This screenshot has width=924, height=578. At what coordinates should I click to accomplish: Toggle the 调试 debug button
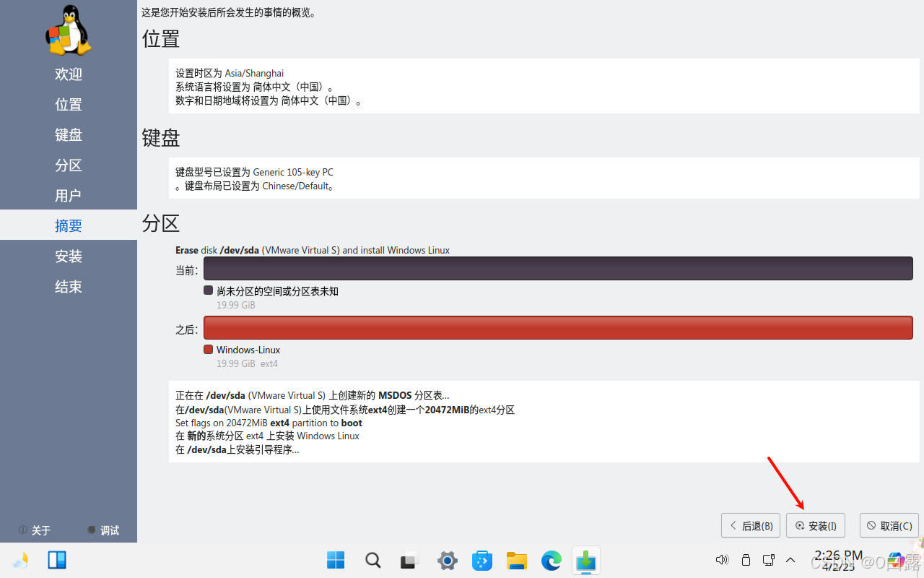pyautogui.click(x=103, y=530)
